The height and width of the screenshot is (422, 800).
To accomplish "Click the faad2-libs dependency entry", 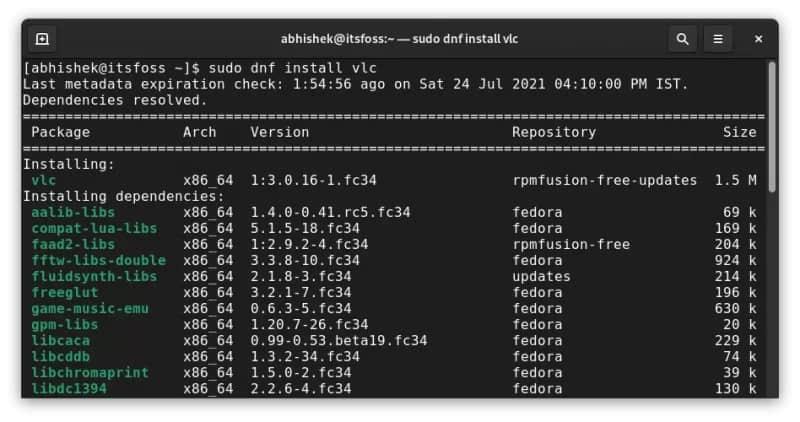I will [73, 244].
